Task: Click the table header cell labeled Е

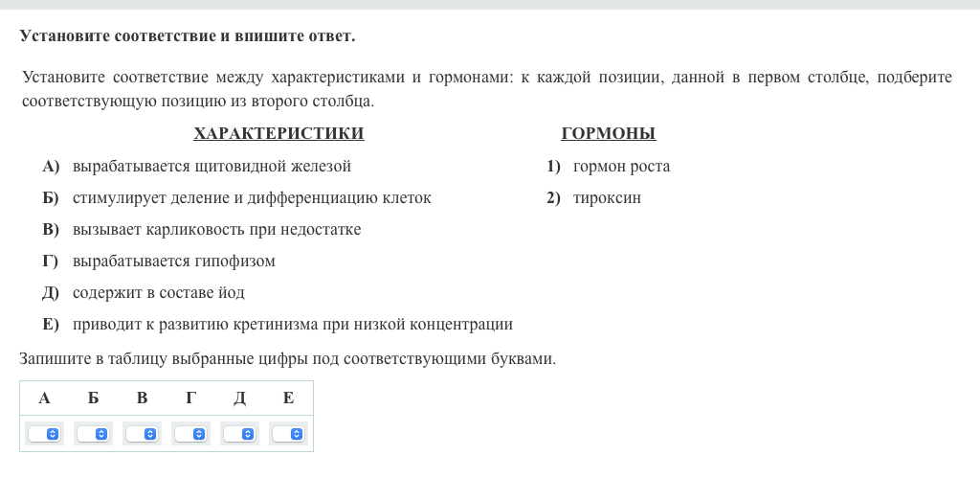Action: point(288,398)
